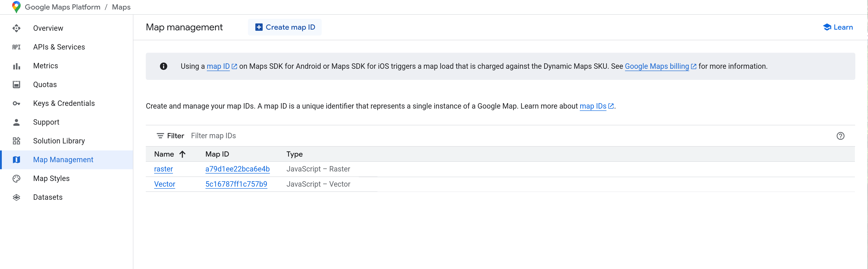The image size is (868, 269).
Task: Click the Solution Library icon
Action: [x=16, y=140]
